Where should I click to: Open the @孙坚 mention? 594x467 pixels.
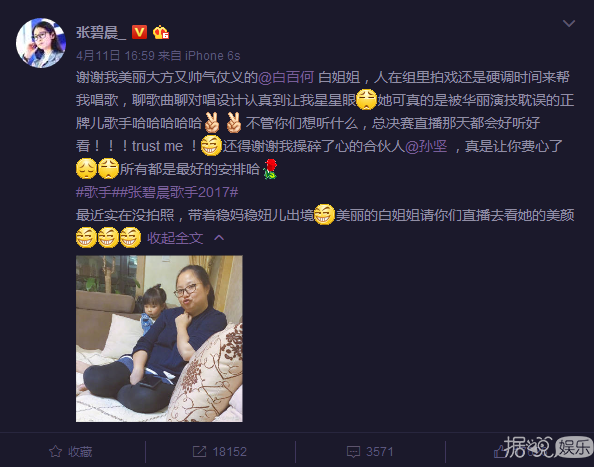(x=426, y=146)
